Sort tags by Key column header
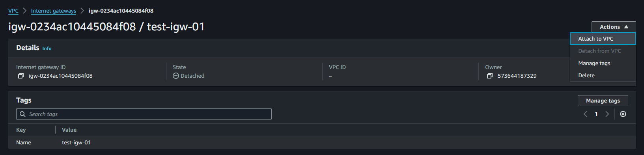 click(21, 130)
